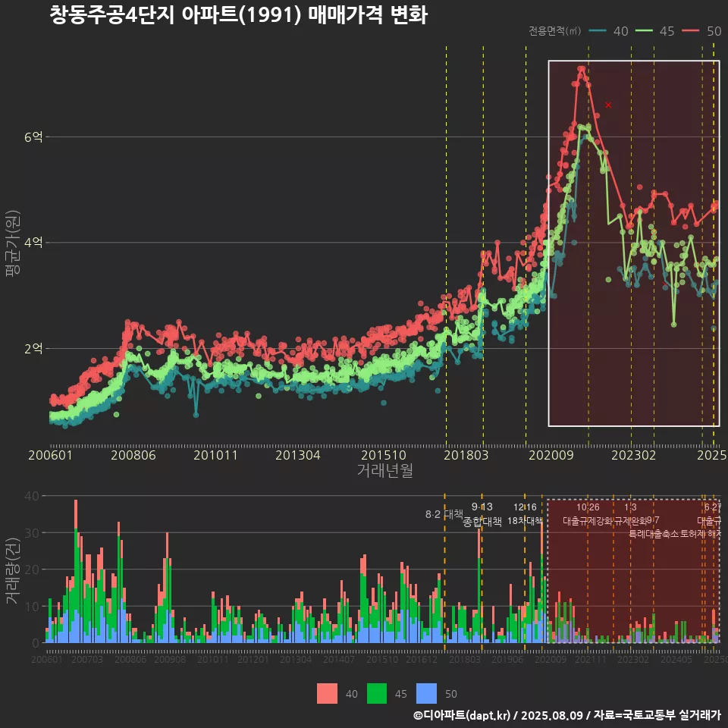Click the '10' volume axis tick label

[x=32, y=607]
